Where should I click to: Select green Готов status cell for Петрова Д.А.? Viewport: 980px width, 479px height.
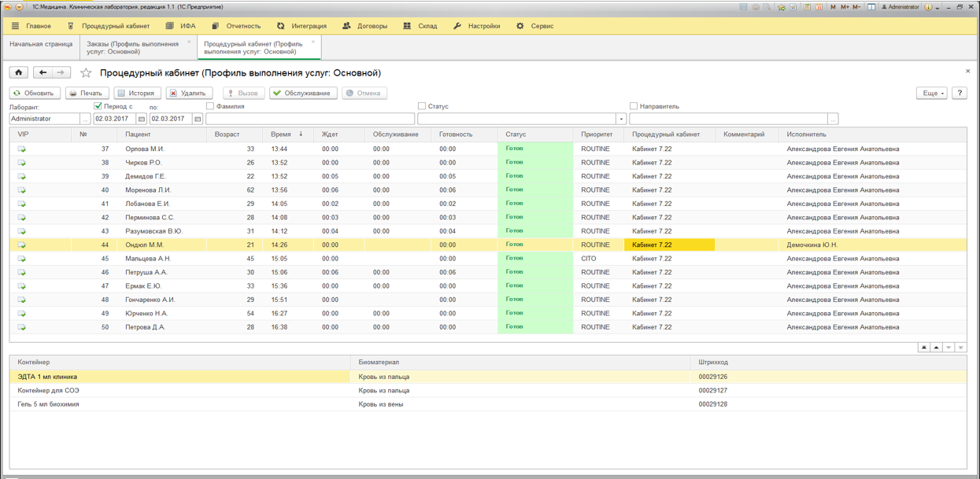click(535, 327)
